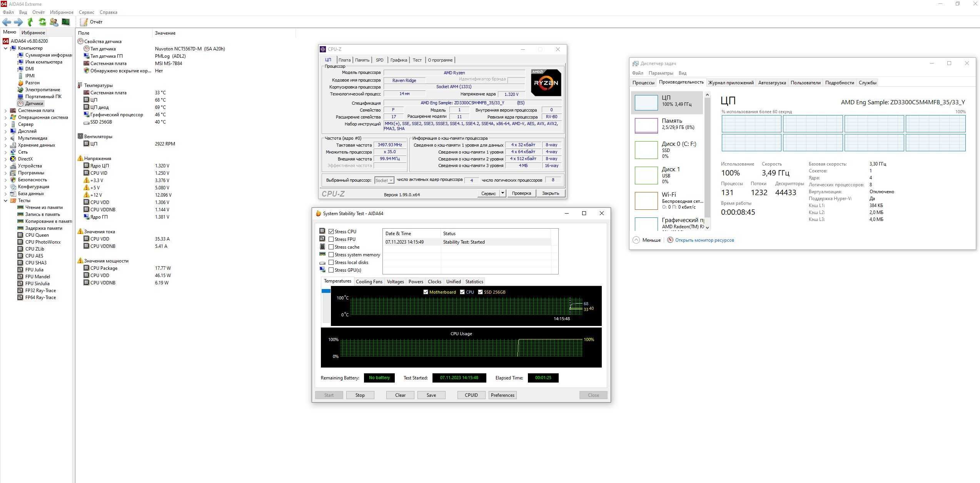Open the Cooling Fans tab
This screenshot has height=483, width=980.
point(369,282)
